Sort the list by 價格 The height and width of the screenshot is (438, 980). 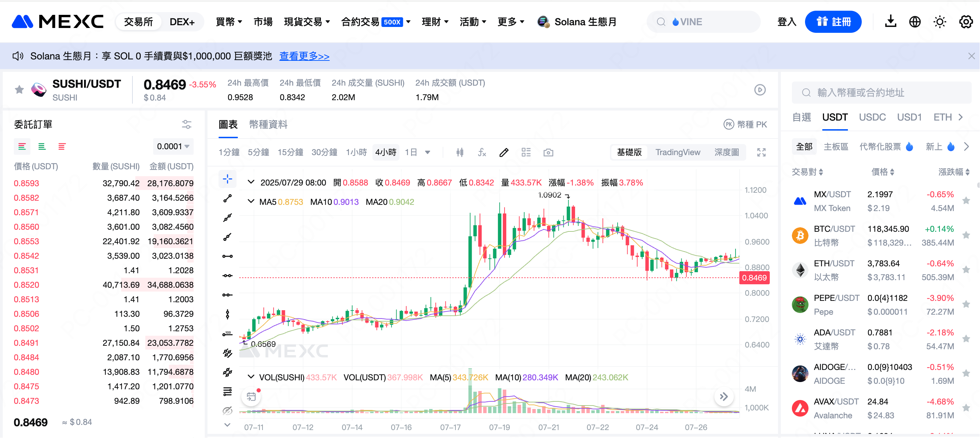[882, 172]
